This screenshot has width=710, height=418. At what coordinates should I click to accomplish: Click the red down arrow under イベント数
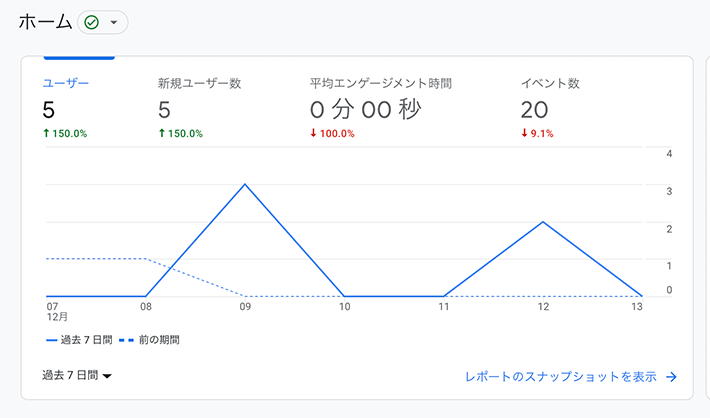524,133
